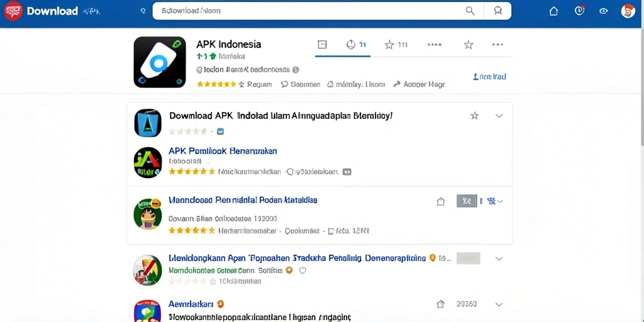Screen dimensions: 644x322
Task: Open the APK Indonesia app icon
Action: click(160, 62)
